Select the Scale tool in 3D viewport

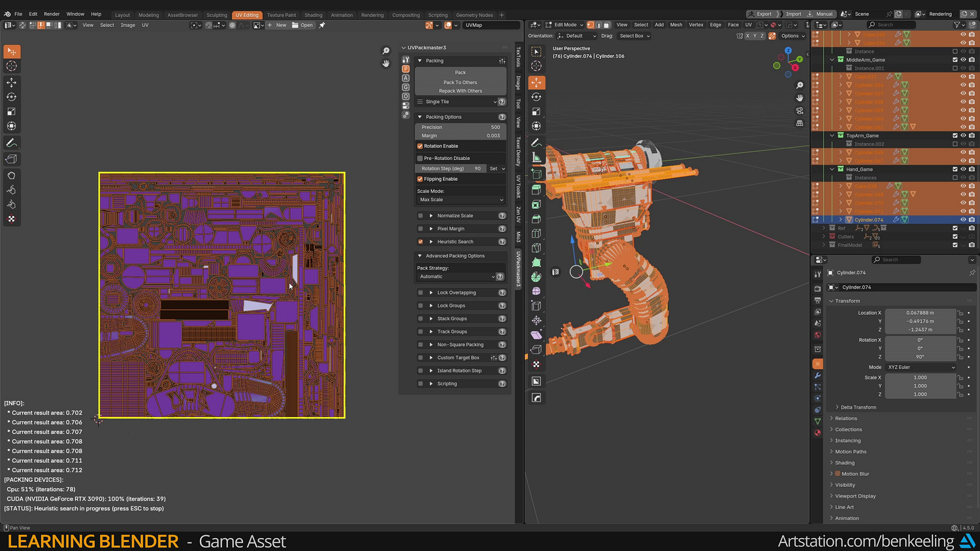536,111
